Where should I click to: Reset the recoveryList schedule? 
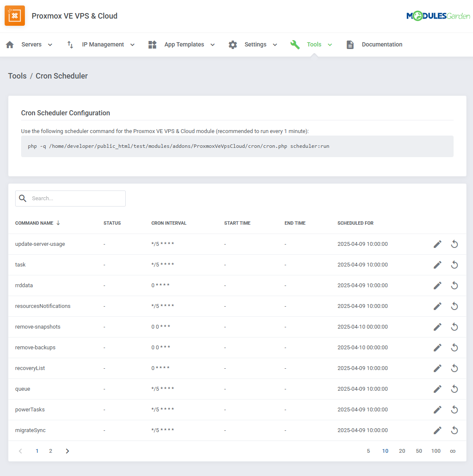click(x=454, y=368)
